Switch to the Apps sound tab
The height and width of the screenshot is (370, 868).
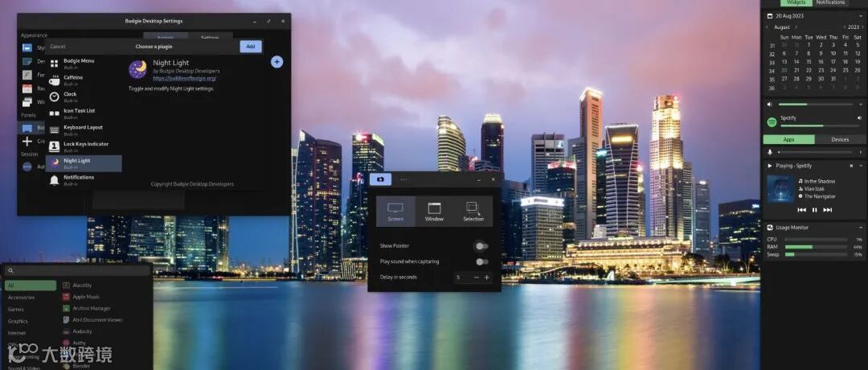click(789, 140)
